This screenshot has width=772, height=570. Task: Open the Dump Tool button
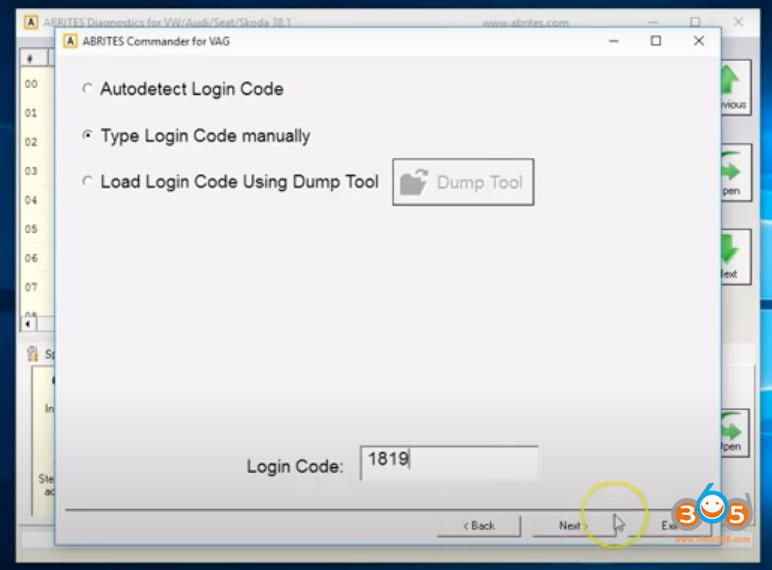[x=463, y=182]
